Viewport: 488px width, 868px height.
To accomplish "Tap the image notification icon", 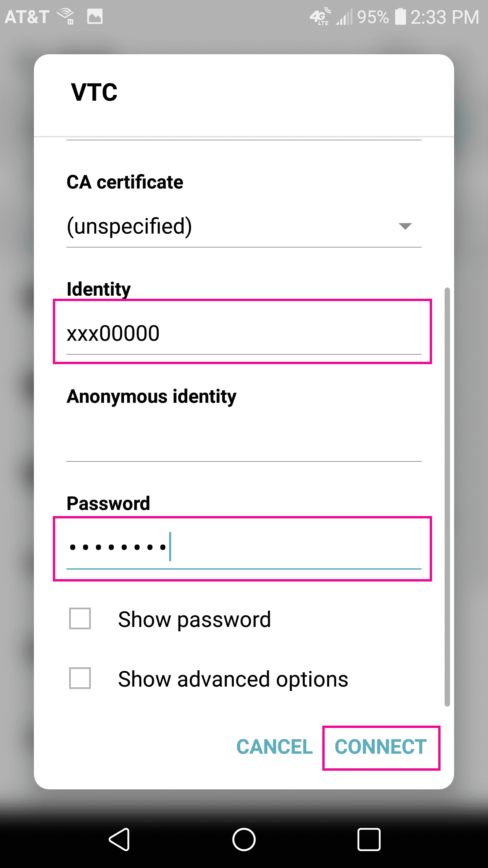I will (95, 16).
